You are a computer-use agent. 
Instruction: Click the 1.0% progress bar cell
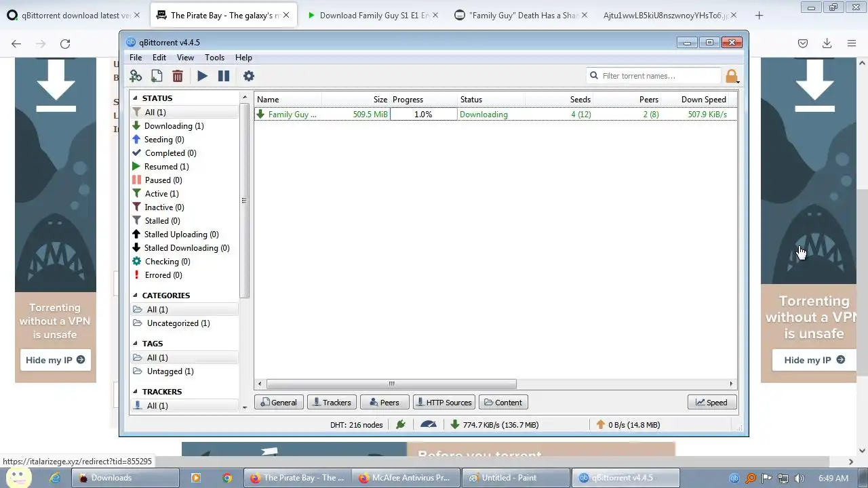coord(423,115)
